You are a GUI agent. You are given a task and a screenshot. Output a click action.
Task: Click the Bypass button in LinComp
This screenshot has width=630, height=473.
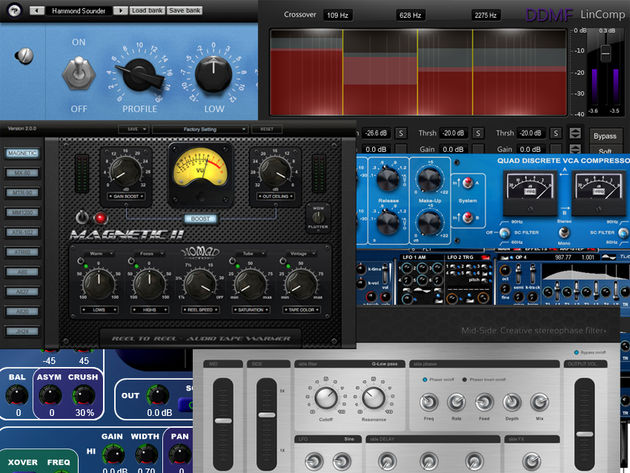click(x=605, y=136)
